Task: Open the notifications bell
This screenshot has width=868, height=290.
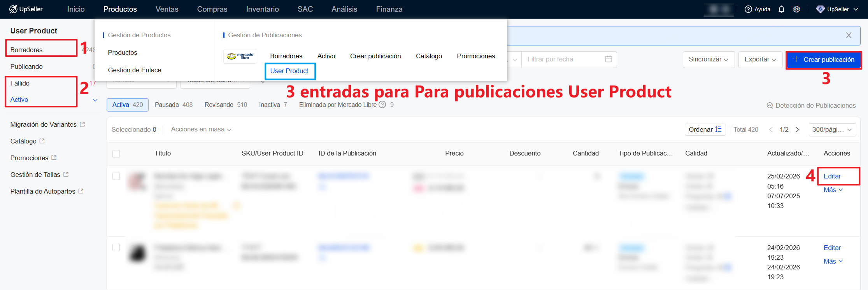Action: tap(781, 9)
